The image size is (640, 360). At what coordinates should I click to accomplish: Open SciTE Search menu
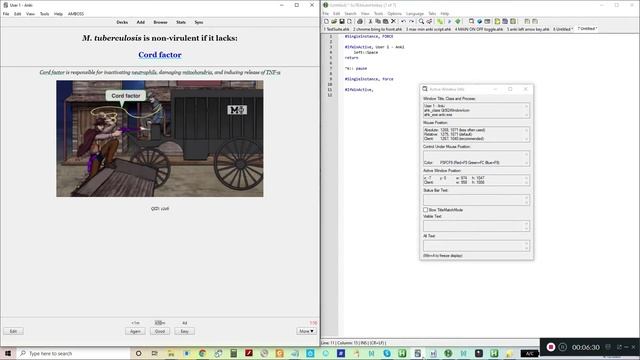pos(351,13)
